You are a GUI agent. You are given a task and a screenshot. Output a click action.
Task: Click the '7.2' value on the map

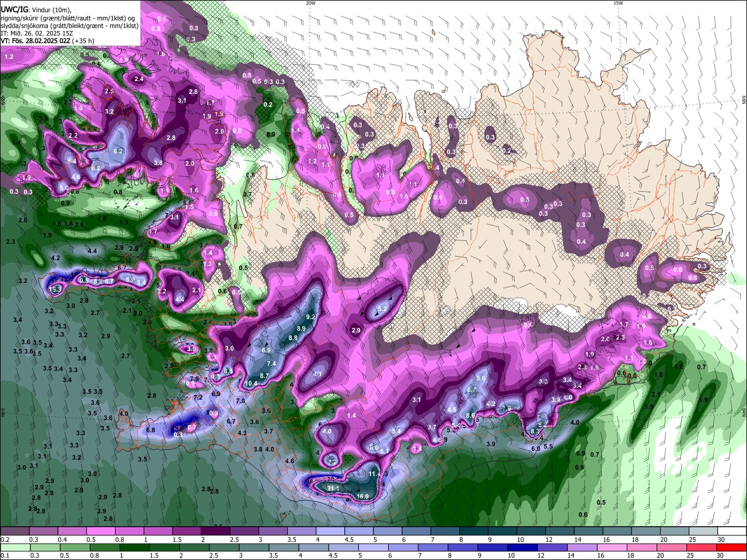[198, 397]
